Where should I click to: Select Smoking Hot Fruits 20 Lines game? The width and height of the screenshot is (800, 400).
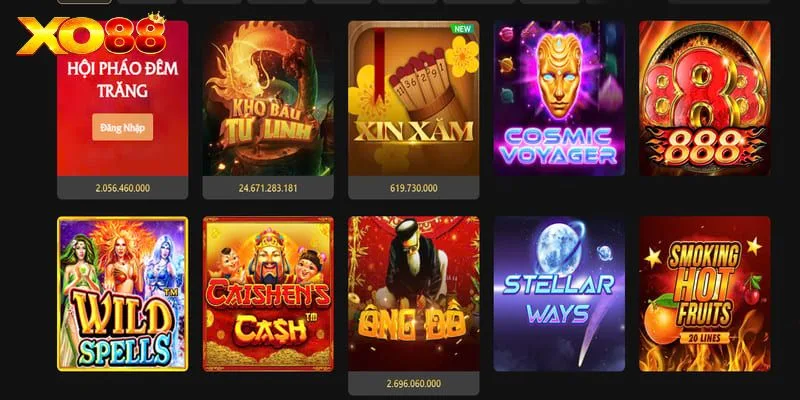[705, 294]
